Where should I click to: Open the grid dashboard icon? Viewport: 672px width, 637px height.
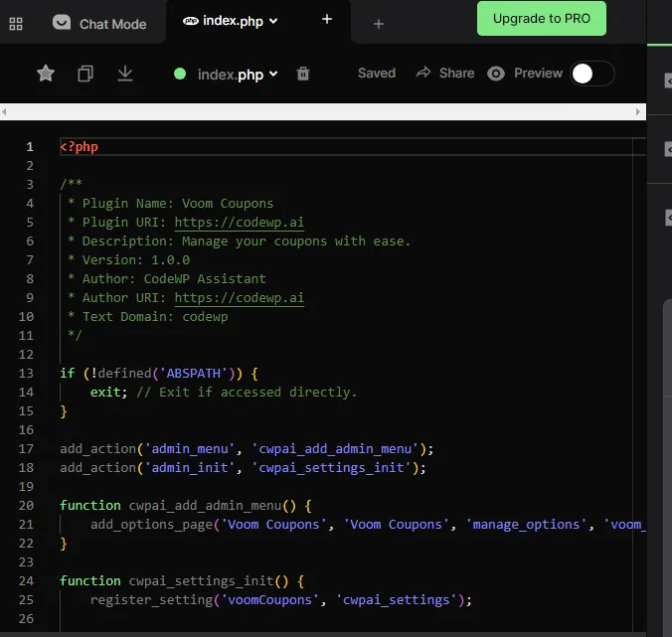16,24
